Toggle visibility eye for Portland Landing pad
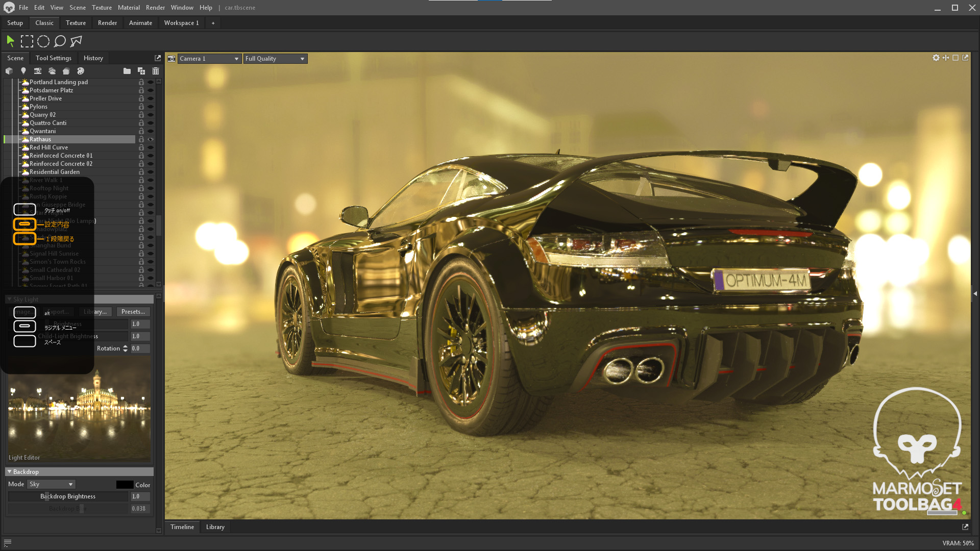This screenshot has height=551, width=980. pos(151,82)
